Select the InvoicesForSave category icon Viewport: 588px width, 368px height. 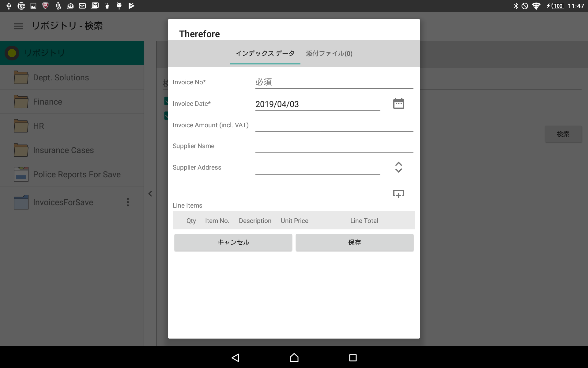[21, 202]
